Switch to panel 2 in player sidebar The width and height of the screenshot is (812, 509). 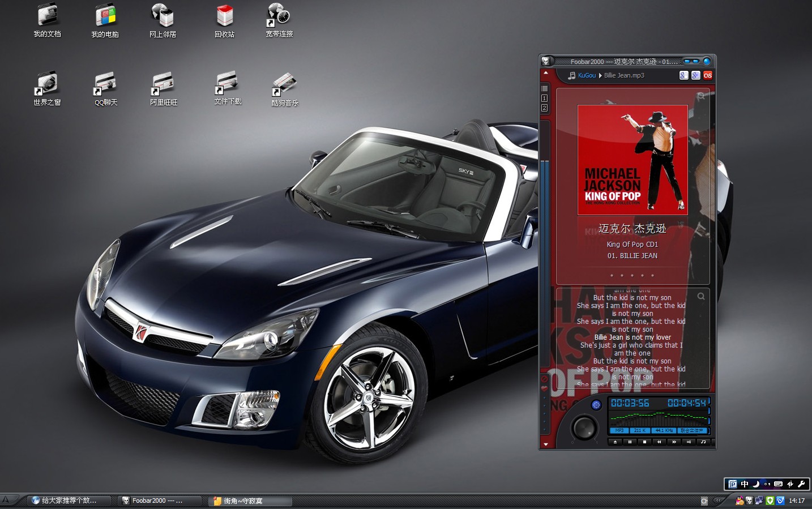tap(544, 108)
